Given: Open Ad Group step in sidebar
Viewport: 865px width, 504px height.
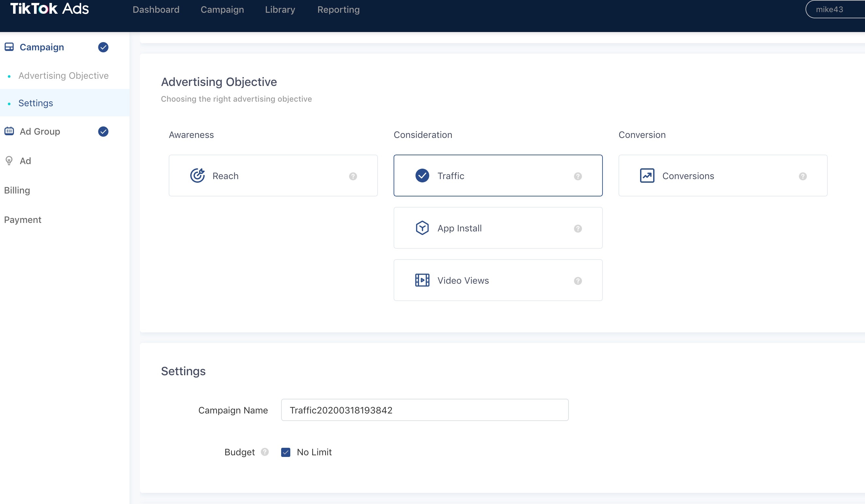Looking at the screenshot, I should (40, 131).
